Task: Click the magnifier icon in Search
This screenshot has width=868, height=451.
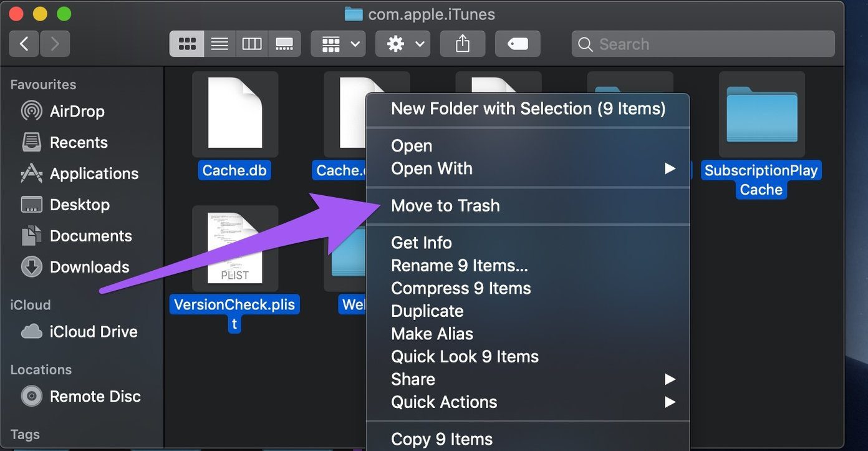Action: pyautogui.click(x=585, y=44)
